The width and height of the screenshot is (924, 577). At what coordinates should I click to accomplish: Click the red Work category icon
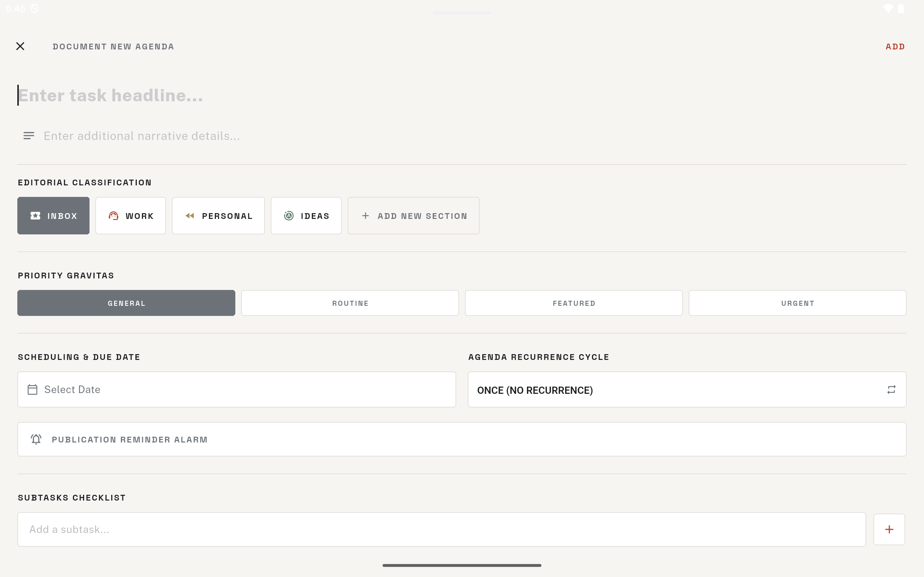click(113, 216)
